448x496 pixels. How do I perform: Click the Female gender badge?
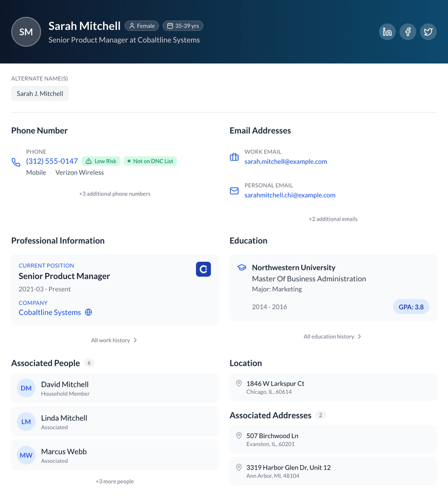pyautogui.click(x=142, y=26)
